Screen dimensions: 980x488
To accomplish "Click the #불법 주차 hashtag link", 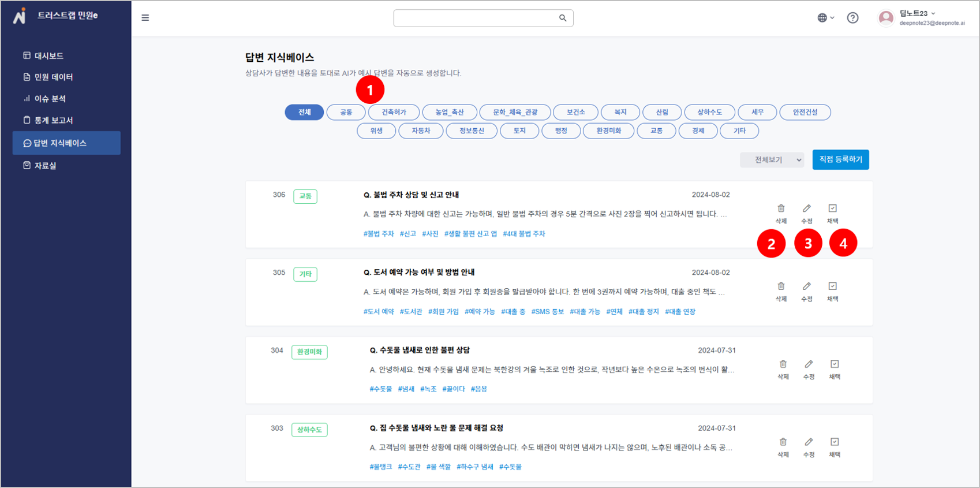I will [x=379, y=234].
